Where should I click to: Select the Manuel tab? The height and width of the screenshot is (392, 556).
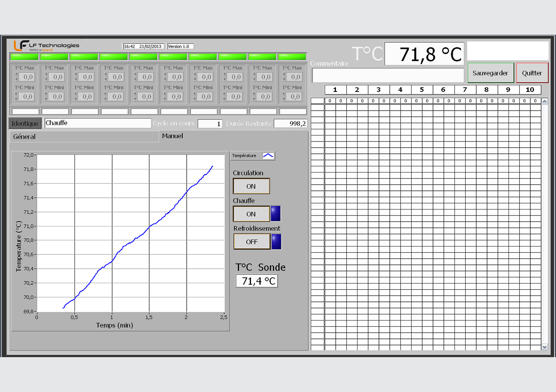pyautogui.click(x=172, y=136)
